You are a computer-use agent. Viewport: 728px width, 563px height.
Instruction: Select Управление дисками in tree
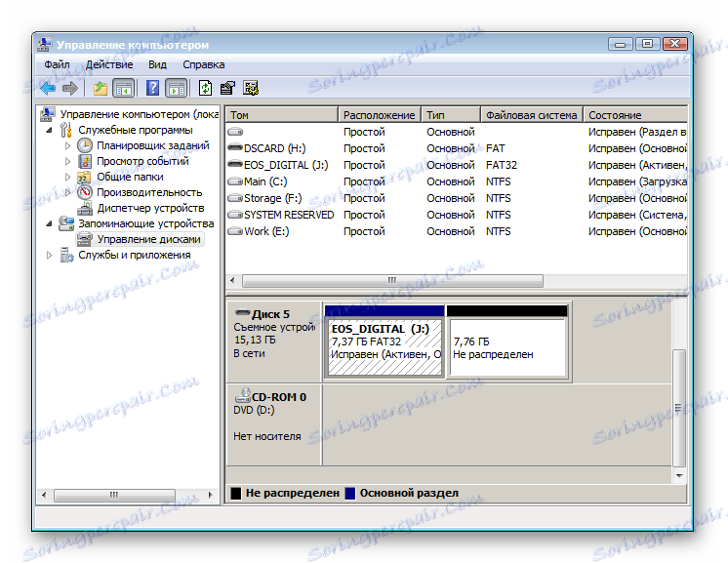tap(148, 239)
